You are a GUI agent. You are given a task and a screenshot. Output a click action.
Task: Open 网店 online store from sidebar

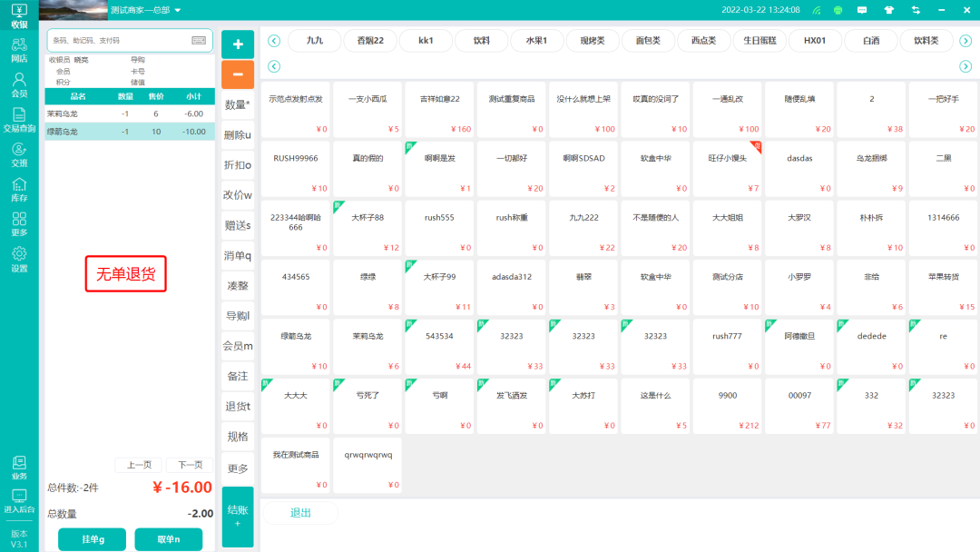pyautogui.click(x=19, y=50)
